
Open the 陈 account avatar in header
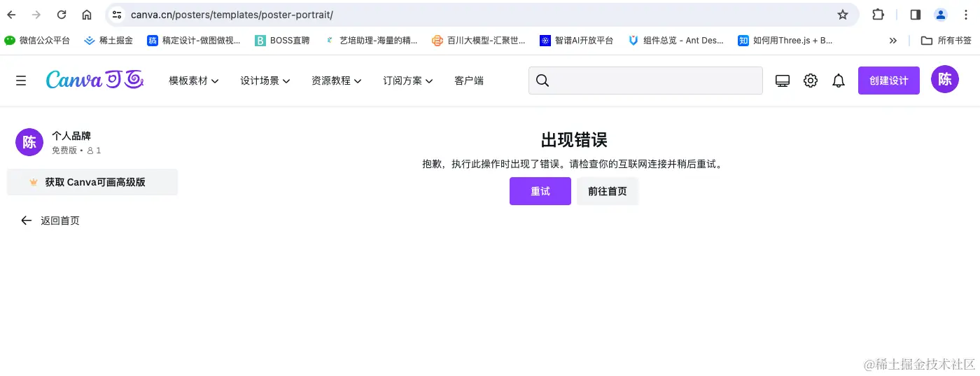pyautogui.click(x=945, y=79)
